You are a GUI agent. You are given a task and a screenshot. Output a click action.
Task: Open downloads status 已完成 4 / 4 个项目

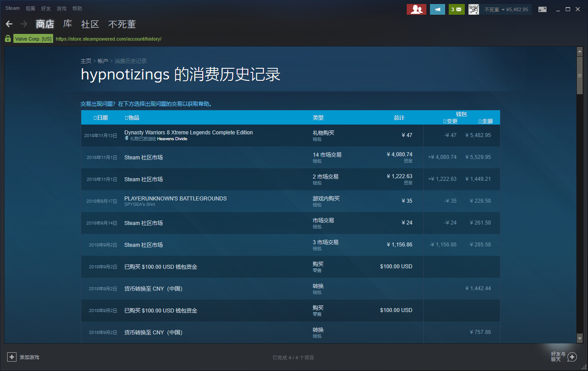pyautogui.click(x=293, y=358)
